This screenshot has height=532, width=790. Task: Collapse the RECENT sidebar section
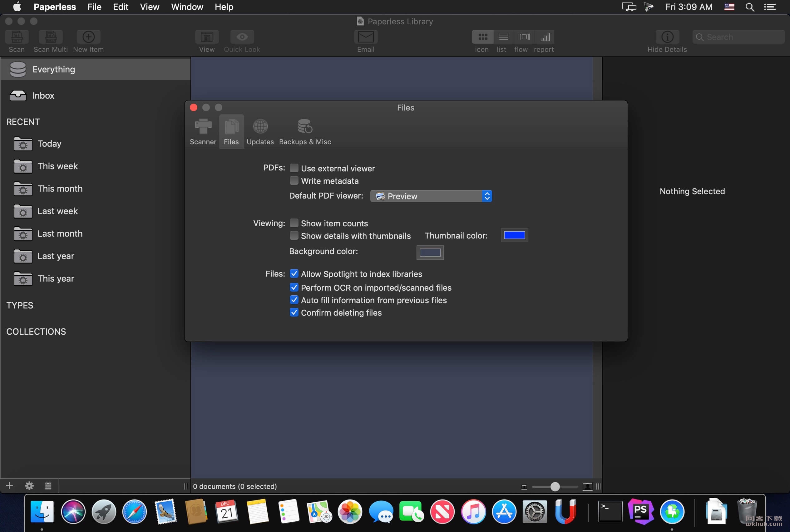coord(23,122)
